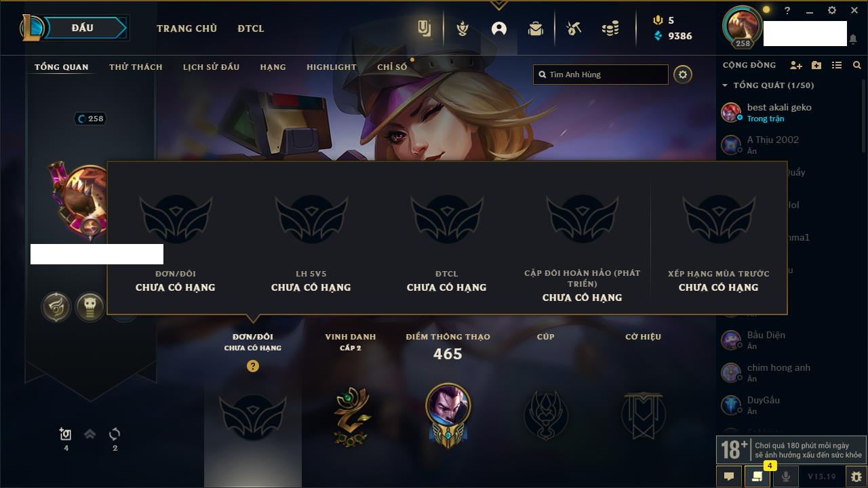
Task: Open the Collection backpack icon
Action: click(x=536, y=28)
